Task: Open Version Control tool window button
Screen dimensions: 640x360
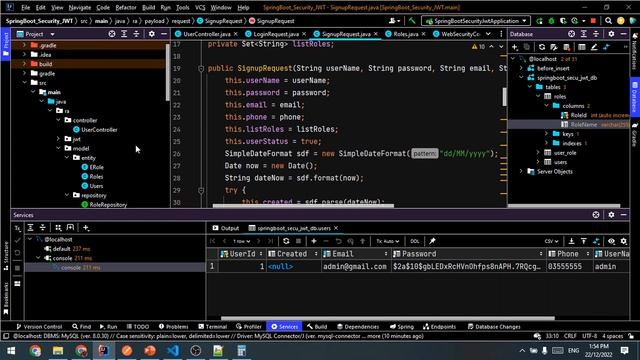Action: 39,327
